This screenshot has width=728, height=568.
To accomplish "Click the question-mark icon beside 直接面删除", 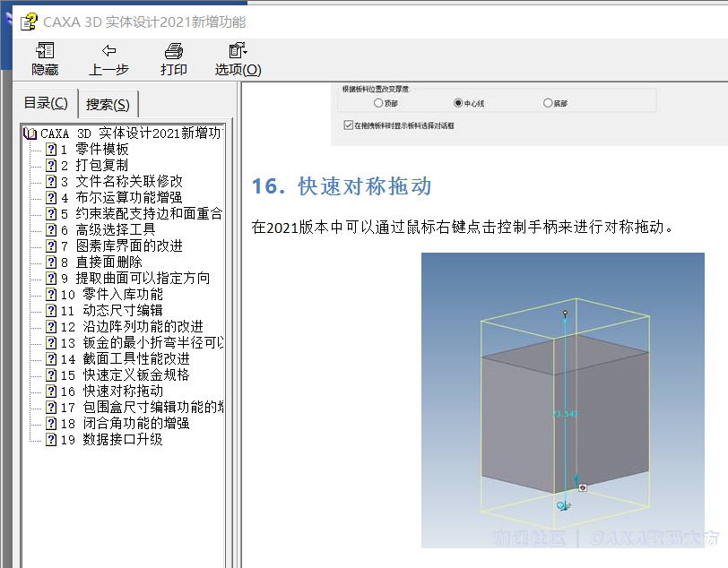I will coord(51,262).
